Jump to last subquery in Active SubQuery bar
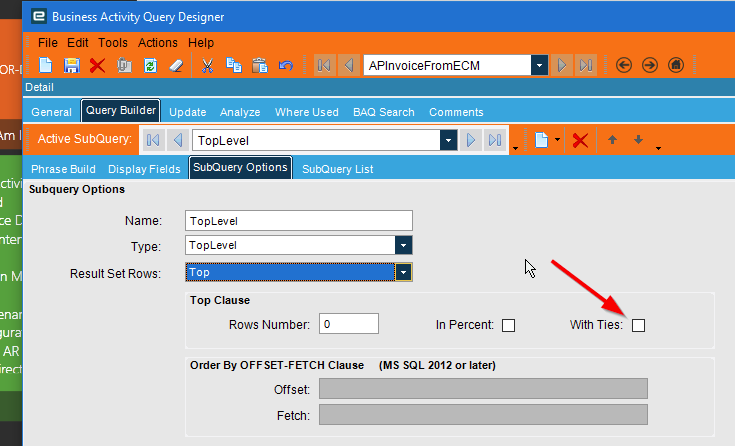Viewport: 735px width, 446px height. [495, 140]
